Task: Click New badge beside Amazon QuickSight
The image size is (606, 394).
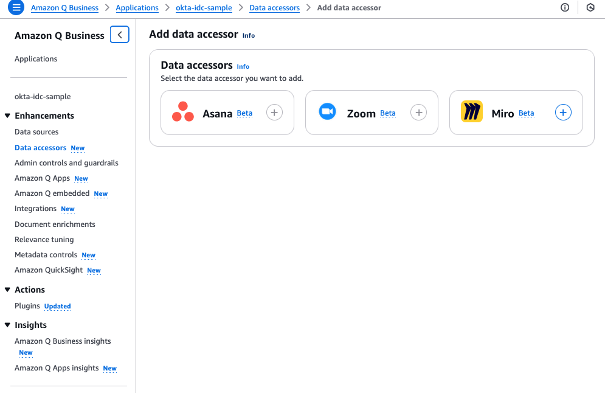Action: tap(94, 271)
